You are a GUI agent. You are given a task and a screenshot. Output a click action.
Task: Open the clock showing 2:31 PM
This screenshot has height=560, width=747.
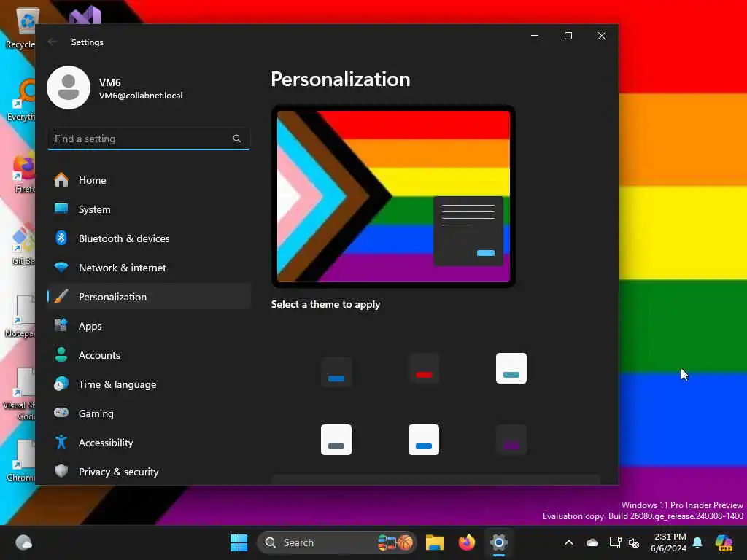coord(669,542)
